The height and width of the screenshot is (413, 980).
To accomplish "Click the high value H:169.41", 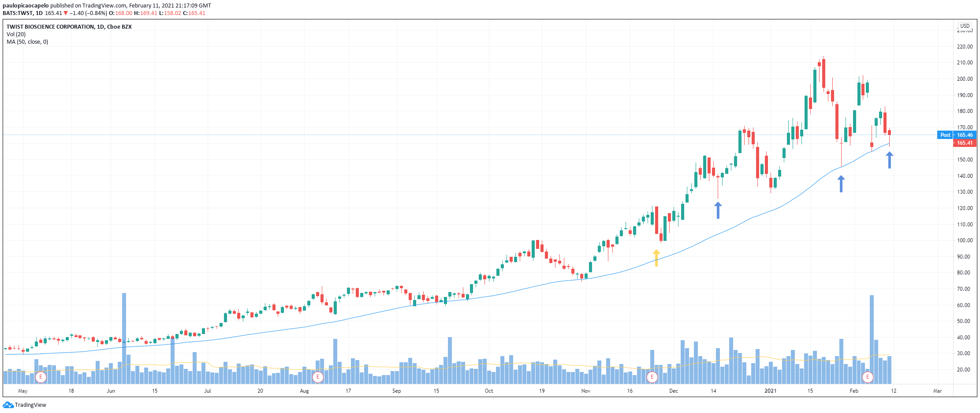I will [146, 13].
